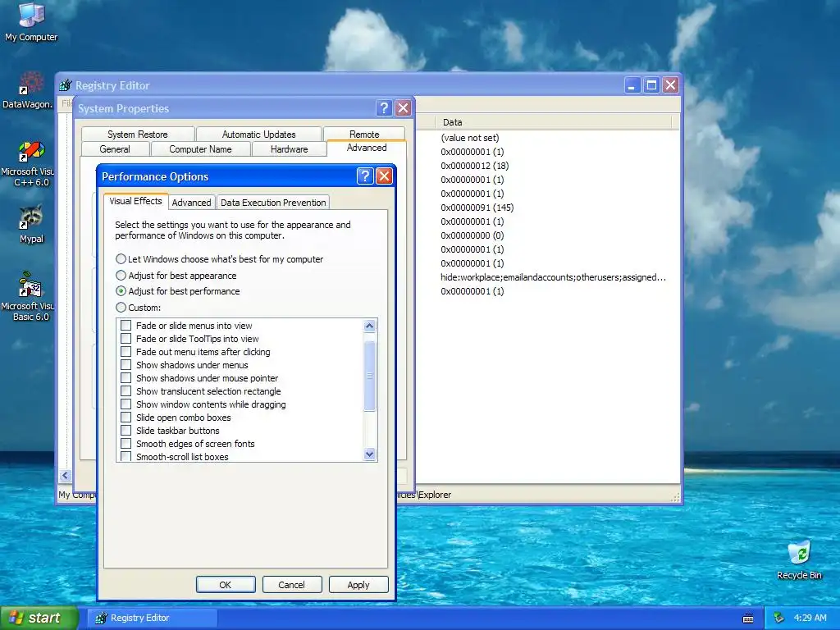Enable Fade or slide menus into view
The image size is (840, 630).
click(126, 325)
